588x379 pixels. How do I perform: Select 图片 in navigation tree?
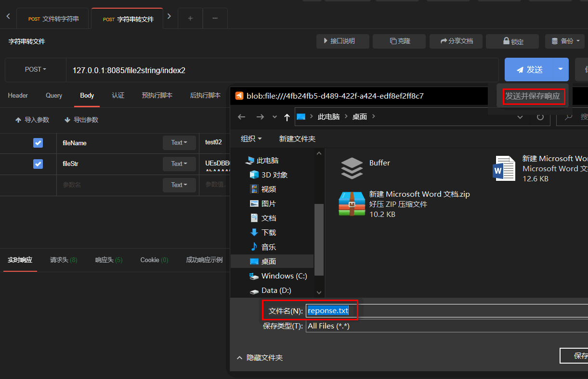tap(263, 204)
